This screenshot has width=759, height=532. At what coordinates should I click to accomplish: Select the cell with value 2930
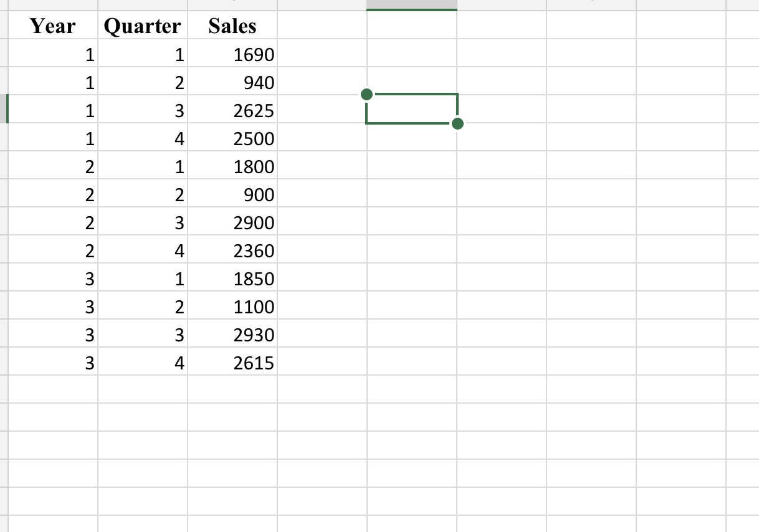254,335
